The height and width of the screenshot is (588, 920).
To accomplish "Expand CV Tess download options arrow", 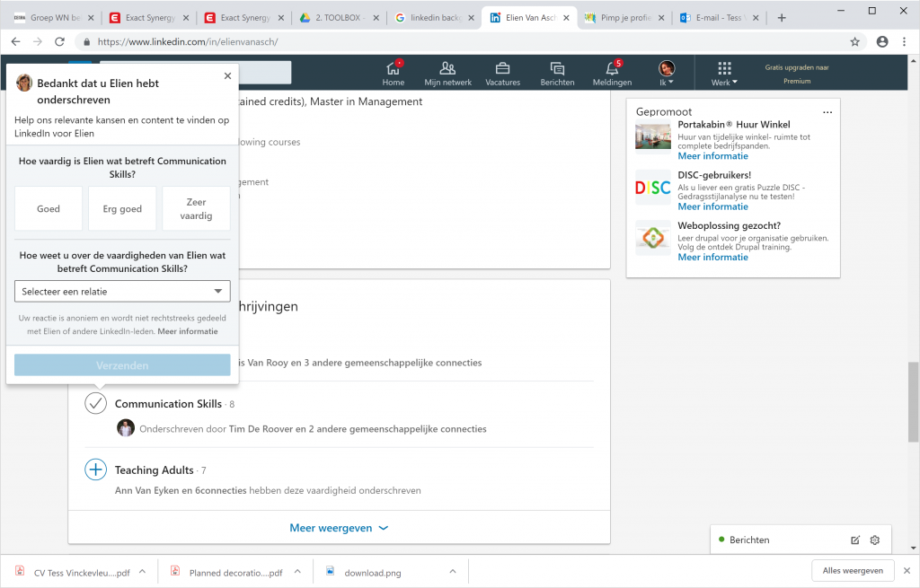I will pyautogui.click(x=143, y=571).
